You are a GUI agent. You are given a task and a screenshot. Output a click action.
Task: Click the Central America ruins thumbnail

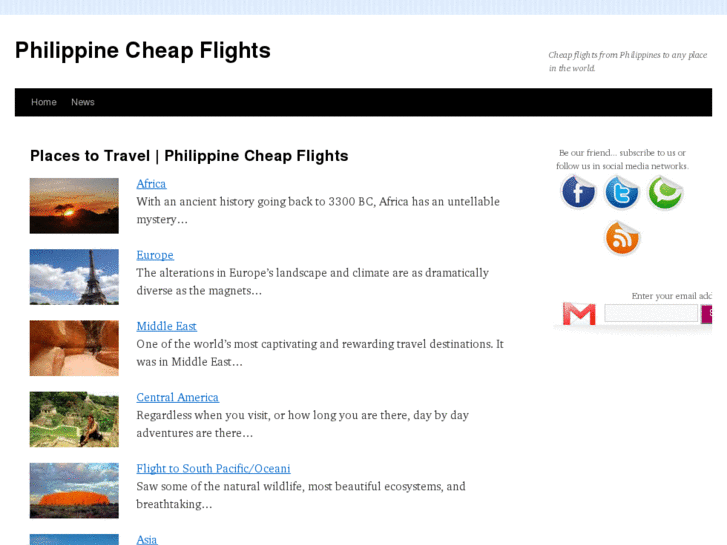click(x=74, y=419)
